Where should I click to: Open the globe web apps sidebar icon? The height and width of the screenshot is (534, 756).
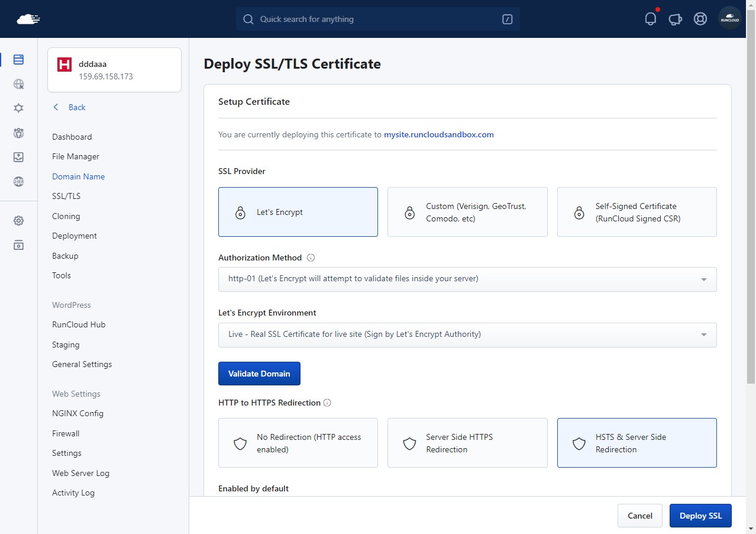point(18,84)
